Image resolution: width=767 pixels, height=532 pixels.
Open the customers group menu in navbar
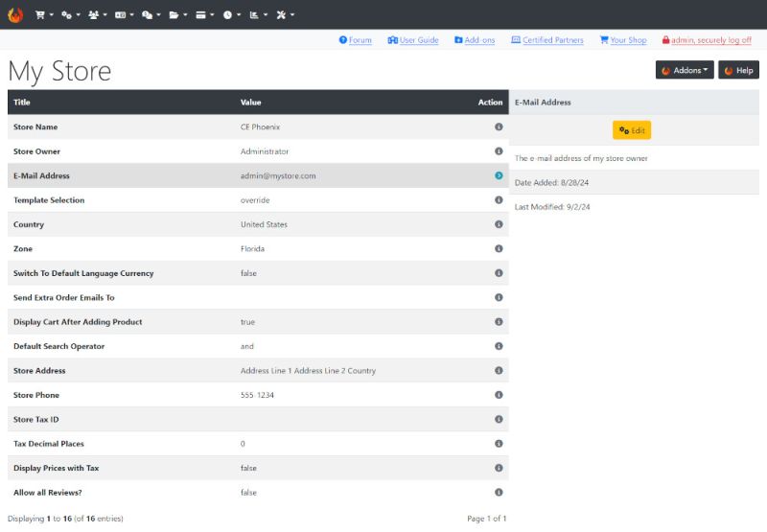[98, 14]
